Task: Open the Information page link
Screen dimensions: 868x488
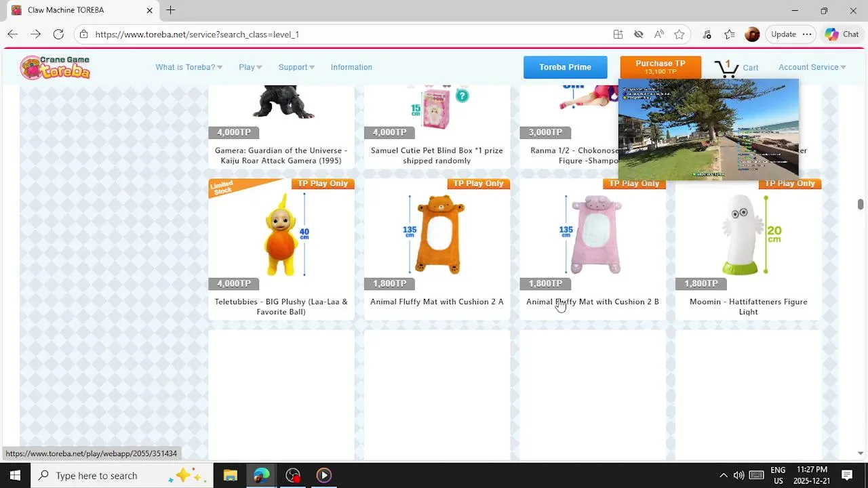Action: tap(351, 67)
